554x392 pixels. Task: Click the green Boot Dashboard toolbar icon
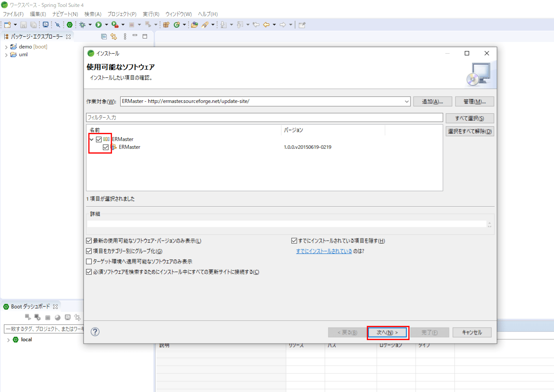coord(69,25)
